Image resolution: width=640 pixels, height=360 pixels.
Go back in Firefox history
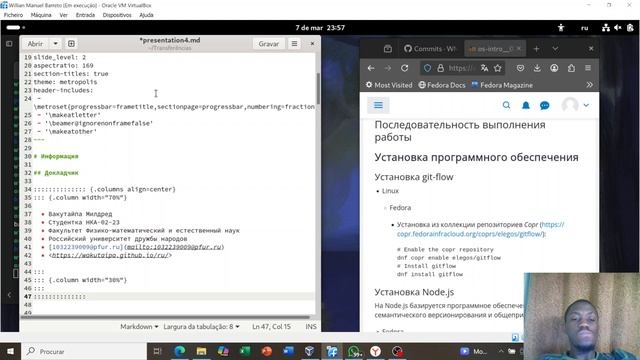tap(371, 68)
